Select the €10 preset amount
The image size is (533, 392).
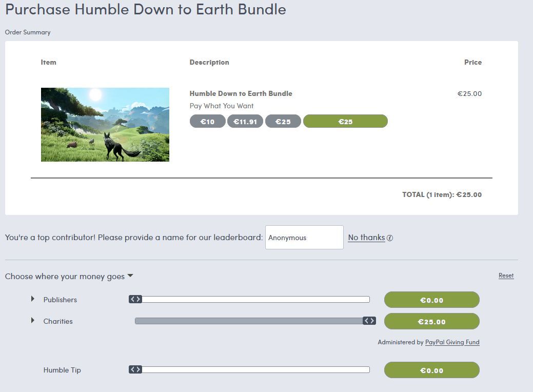point(207,122)
